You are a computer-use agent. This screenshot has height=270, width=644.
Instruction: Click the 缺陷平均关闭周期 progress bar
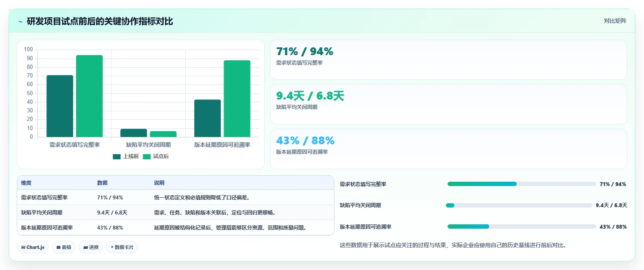[x=520, y=205]
